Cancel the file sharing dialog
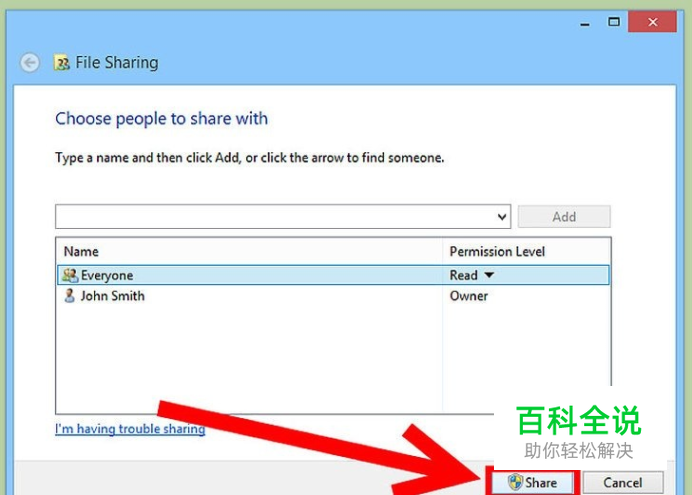This screenshot has width=692, height=495. click(623, 482)
